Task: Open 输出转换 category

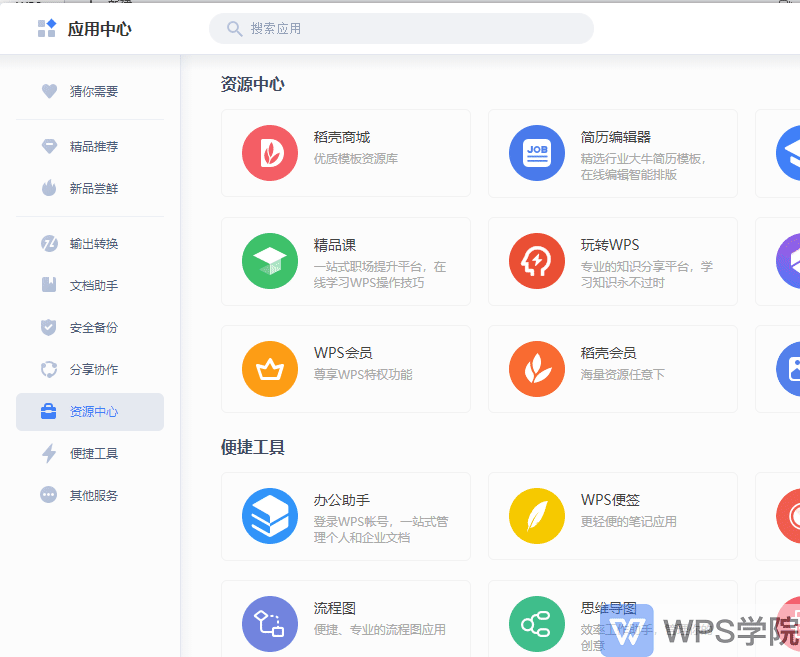Action: 90,244
